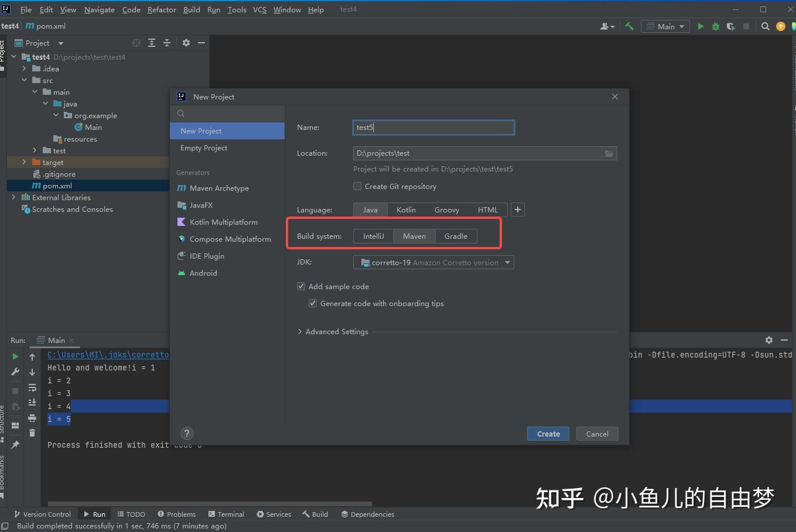
Task: Select HTML language option
Action: (488, 210)
